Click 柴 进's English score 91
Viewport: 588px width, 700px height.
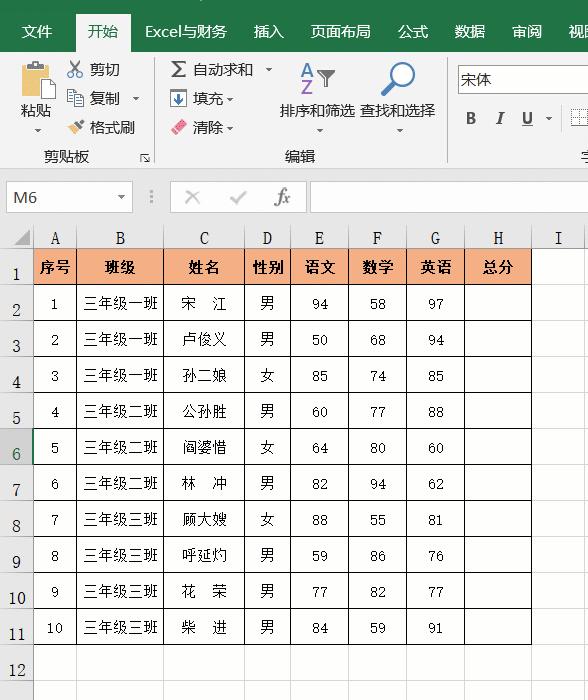(435, 627)
